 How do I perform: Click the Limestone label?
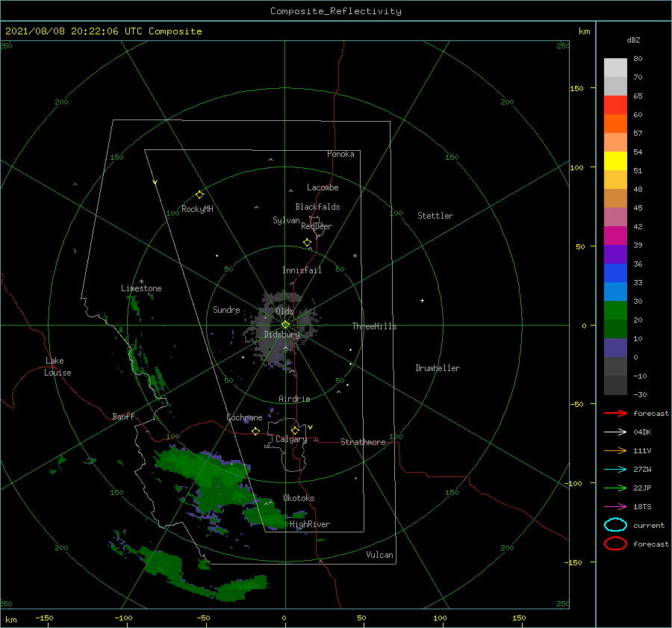point(141,288)
